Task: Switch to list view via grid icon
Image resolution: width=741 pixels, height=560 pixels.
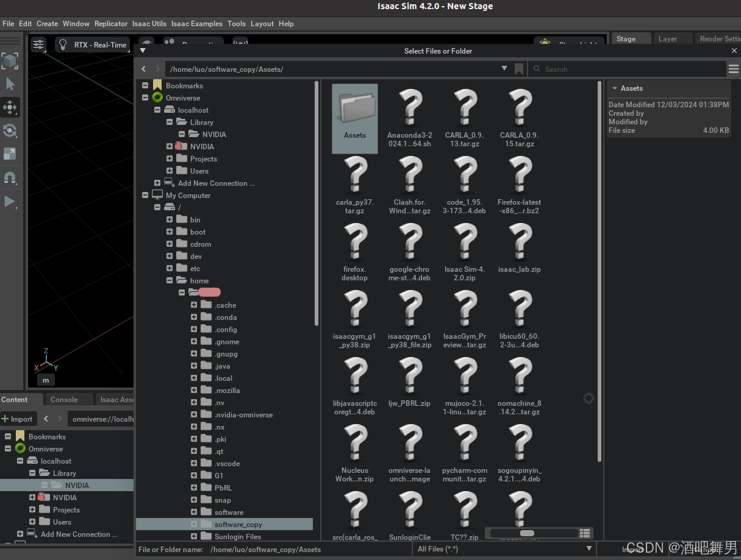Action: 585,533
